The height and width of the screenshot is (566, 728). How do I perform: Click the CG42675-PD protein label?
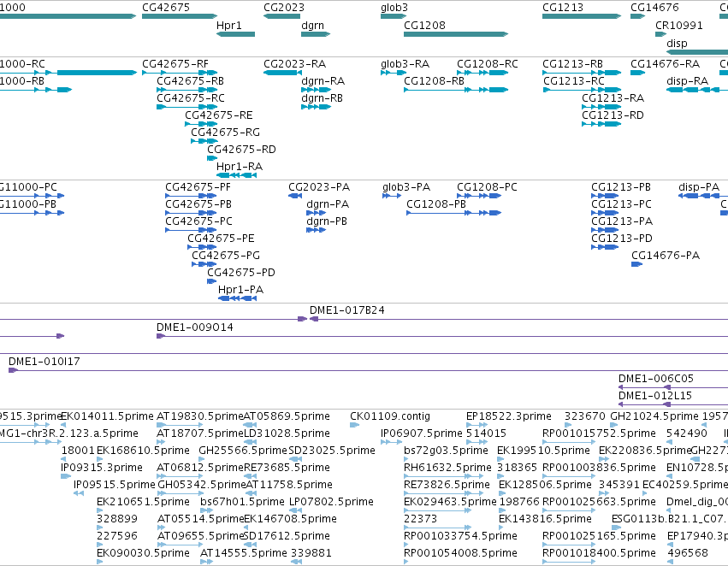pyautogui.click(x=241, y=273)
